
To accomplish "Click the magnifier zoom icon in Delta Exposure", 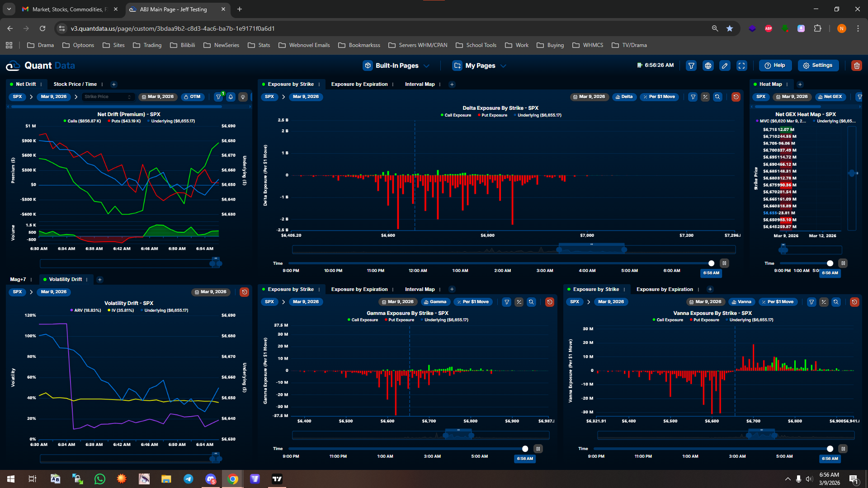I will pos(717,97).
